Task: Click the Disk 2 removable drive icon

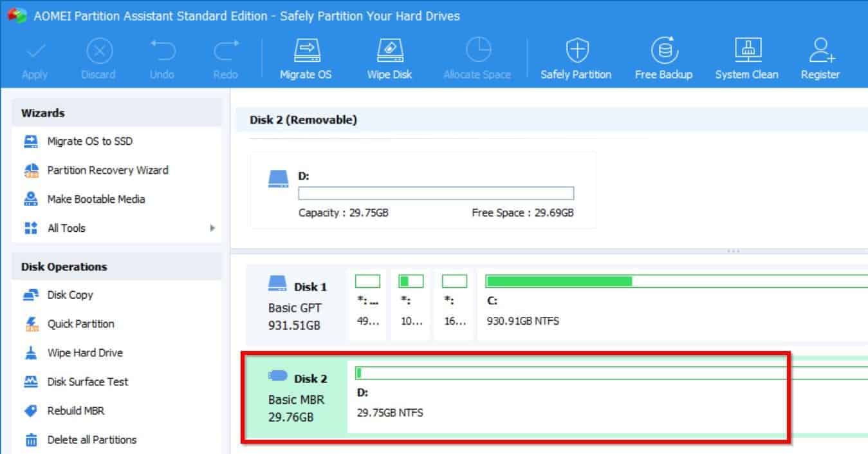Action: pyautogui.click(x=277, y=375)
